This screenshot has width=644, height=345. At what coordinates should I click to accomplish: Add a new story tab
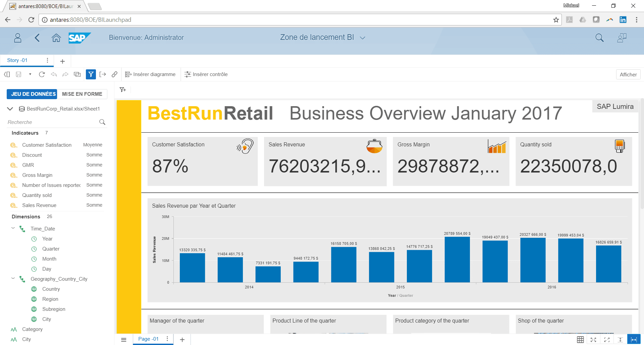pos(62,61)
